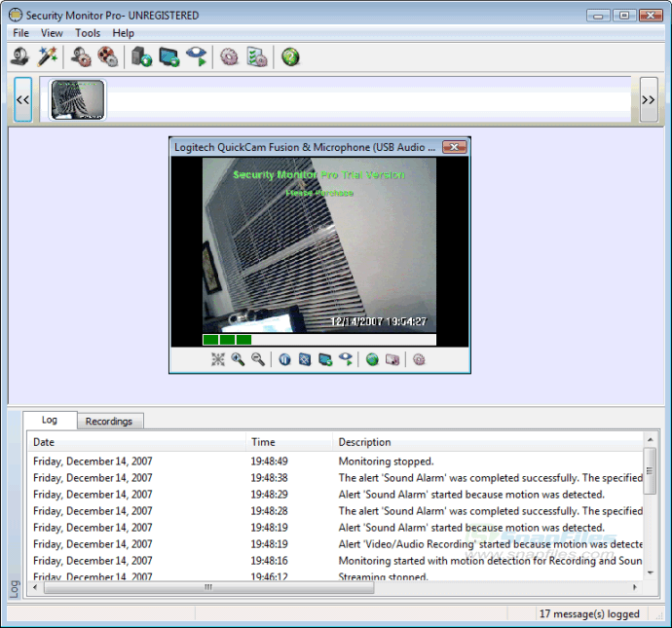
Task: Select the 19:48:38 Sound Alarm completed entry
Action: click(336, 478)
